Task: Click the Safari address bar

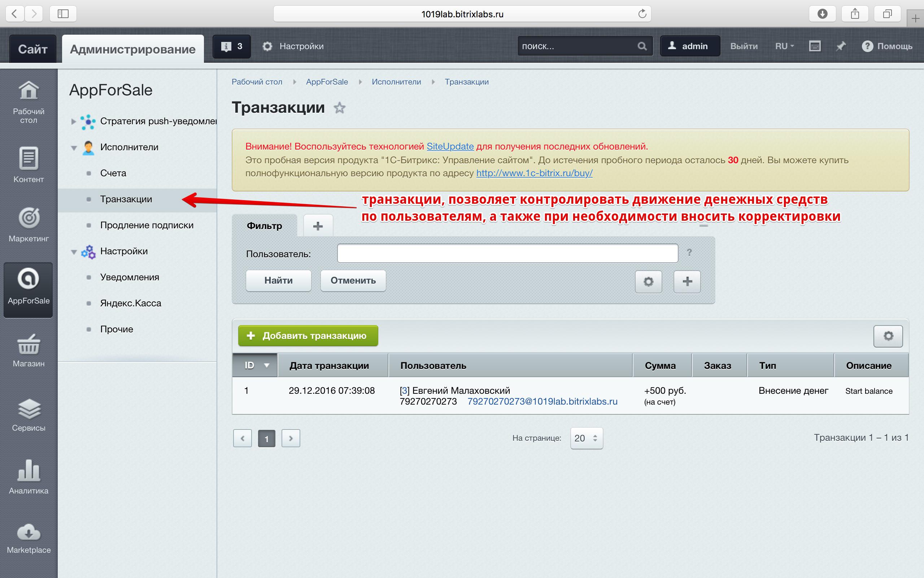Action: pos(462,14)
